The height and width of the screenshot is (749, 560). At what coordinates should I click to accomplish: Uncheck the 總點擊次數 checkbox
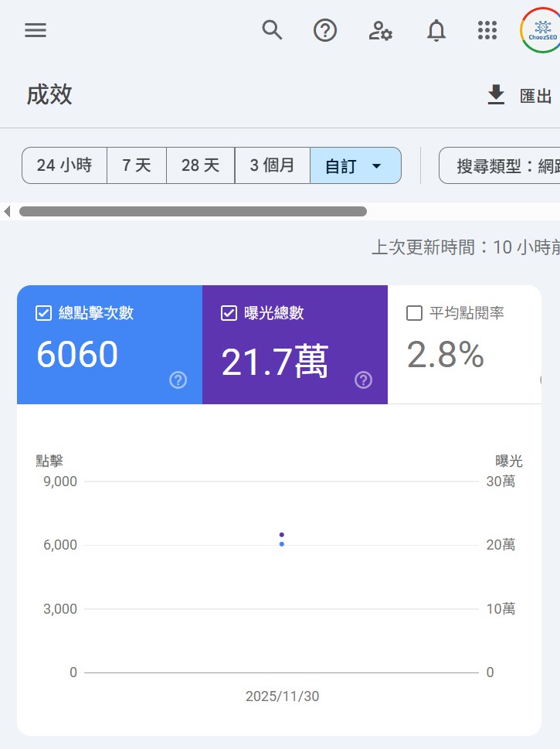click(x=44, y=313)
